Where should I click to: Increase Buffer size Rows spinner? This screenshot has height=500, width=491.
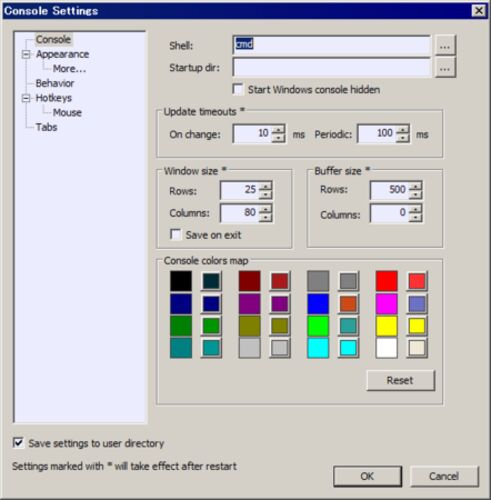point(415,186)
